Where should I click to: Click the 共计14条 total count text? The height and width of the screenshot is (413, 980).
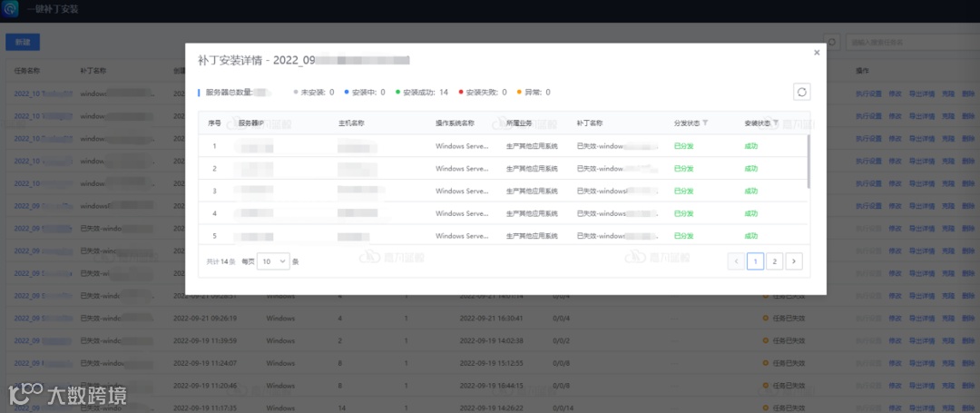pos(220,261)
